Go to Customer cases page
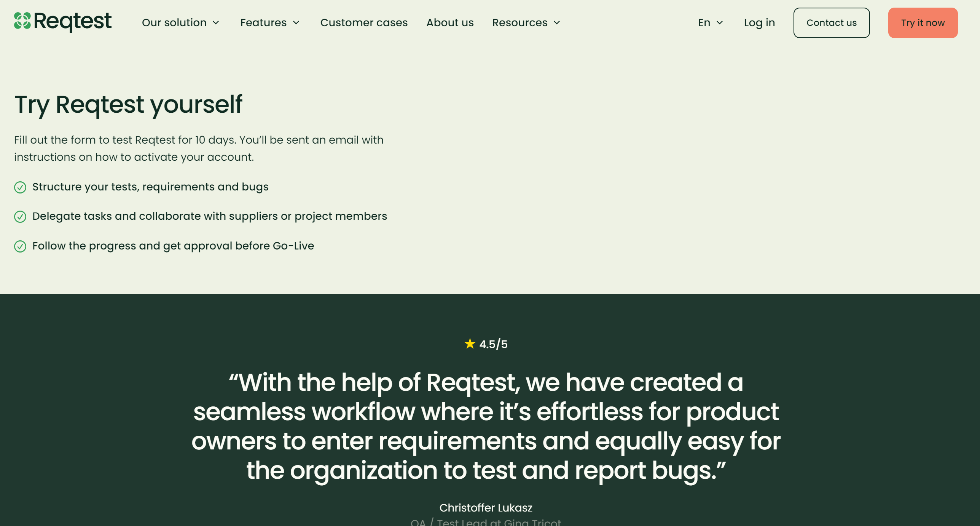980x526 pixels. (364, 23)
